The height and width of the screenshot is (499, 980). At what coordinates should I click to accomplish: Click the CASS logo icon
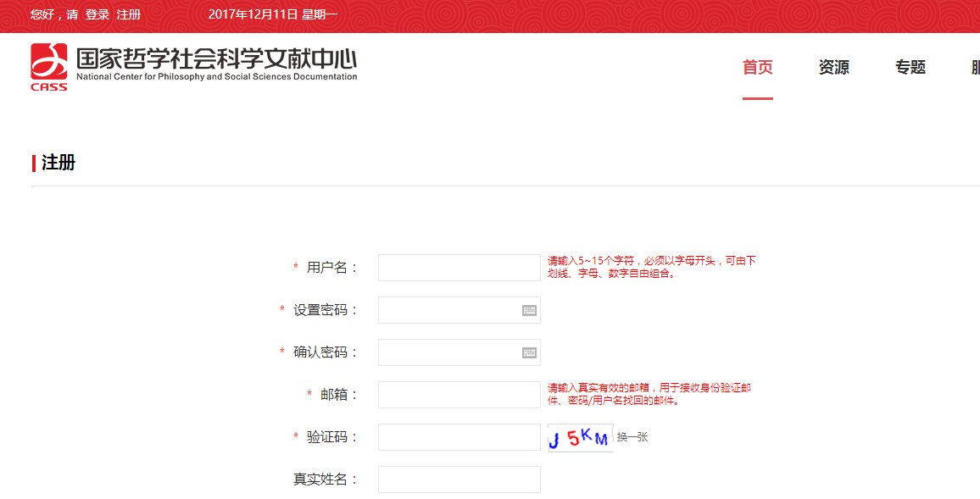click(x=48, y=63)
